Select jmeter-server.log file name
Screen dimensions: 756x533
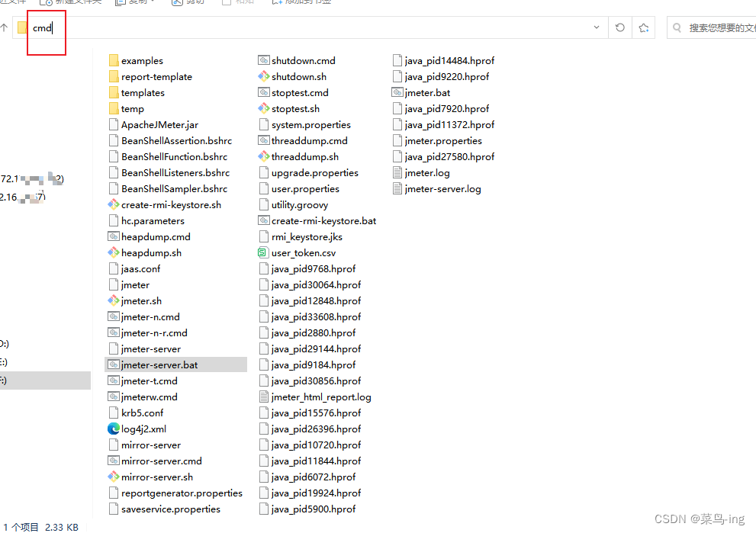click(442, 189)
